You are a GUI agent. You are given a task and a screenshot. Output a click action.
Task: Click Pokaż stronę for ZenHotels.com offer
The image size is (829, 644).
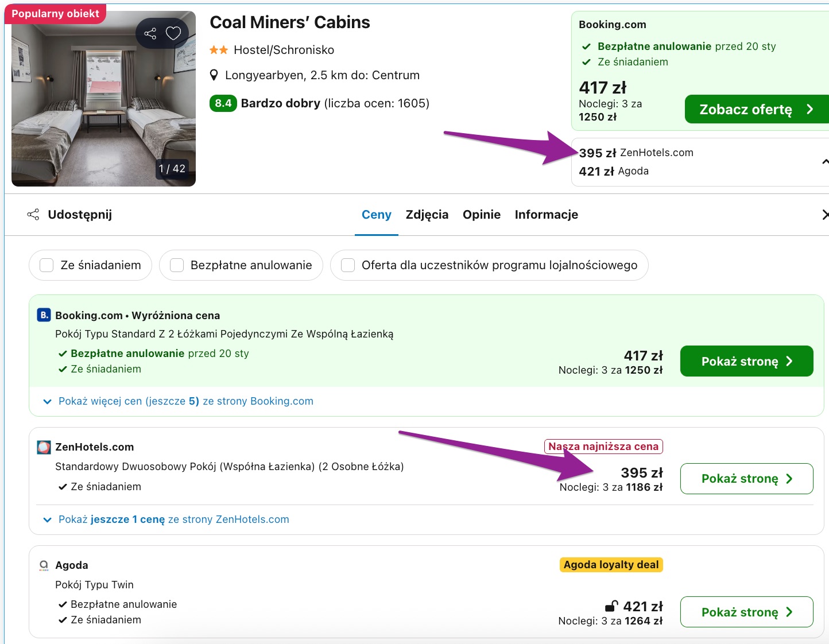[x=746, y=479]
